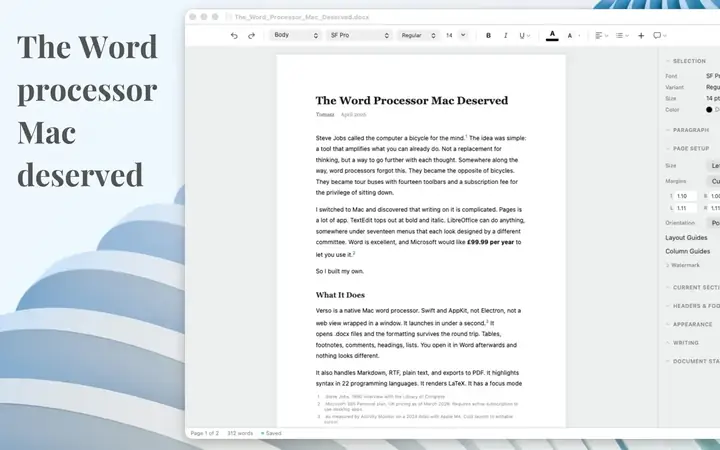Click footnote 1 about Steve Jobs interview
This screenshot has height=450, width=720.
tap(381, 396)
